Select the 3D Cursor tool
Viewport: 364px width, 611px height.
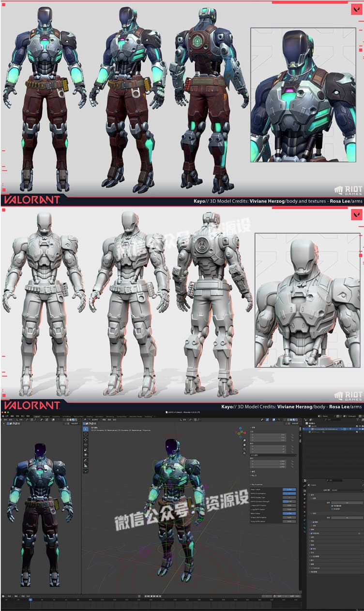click(x=86, y=434)
